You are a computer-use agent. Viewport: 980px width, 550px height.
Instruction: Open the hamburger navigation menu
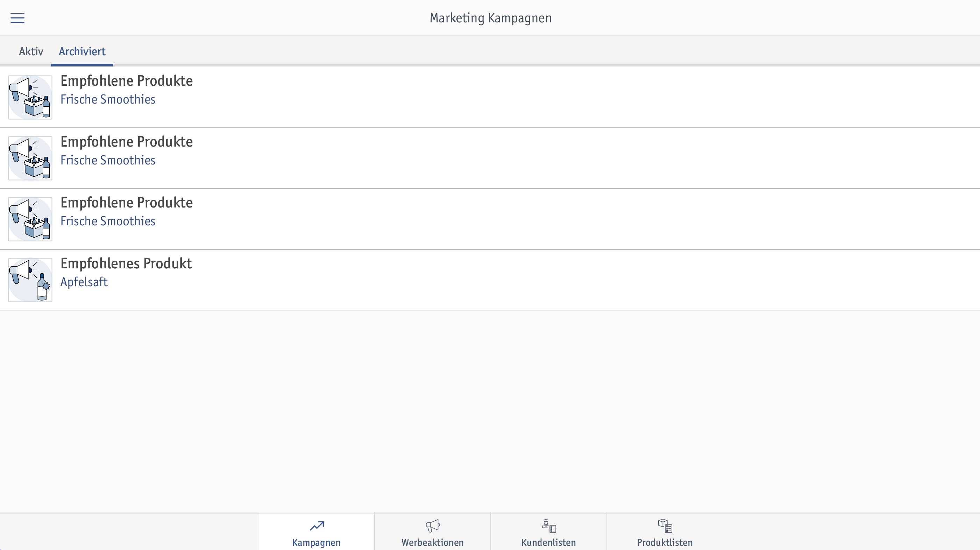tap(17, 18)
